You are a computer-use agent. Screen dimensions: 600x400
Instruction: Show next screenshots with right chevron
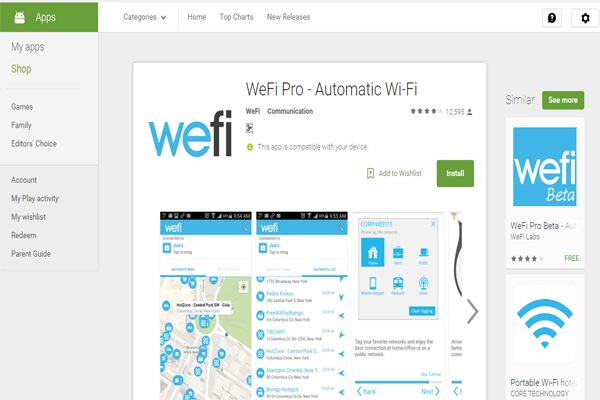(473, 312)
